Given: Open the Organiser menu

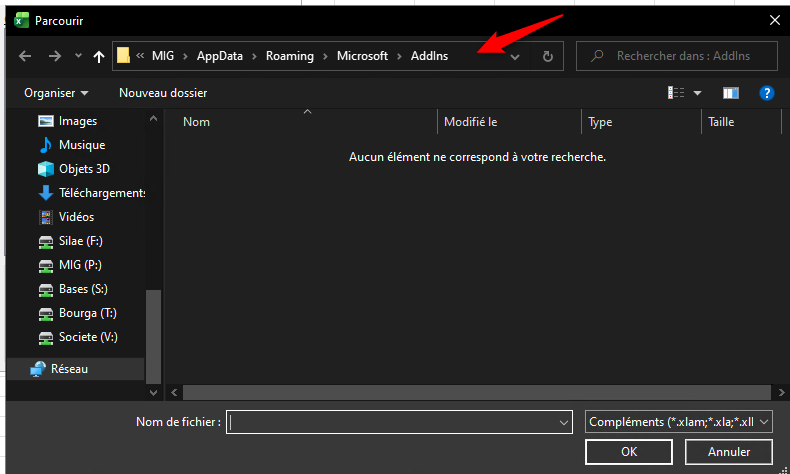Looking at the screenshot, I should 56,93.
